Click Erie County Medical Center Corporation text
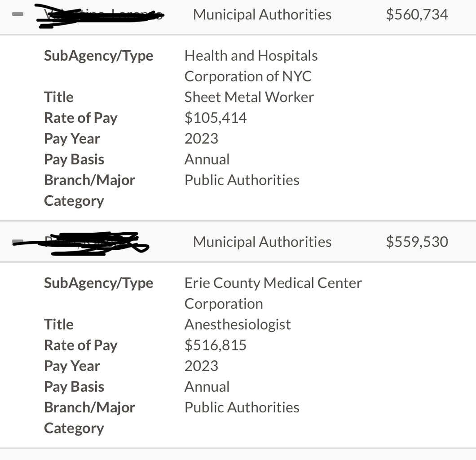Image resolution: width=476 pixels, height=460 pixels. pyautogui.click(x=273, y=293)
